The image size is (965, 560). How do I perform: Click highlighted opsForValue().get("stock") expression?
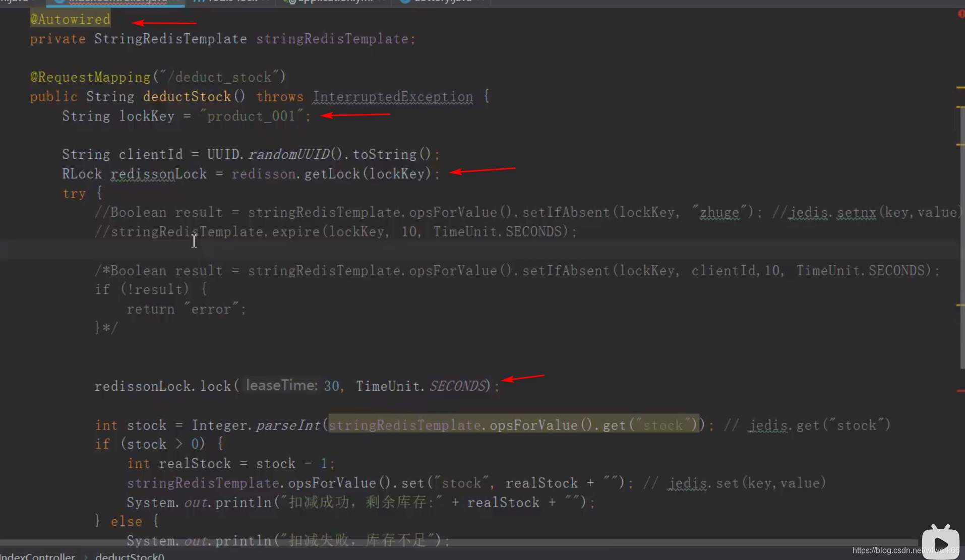514,425
